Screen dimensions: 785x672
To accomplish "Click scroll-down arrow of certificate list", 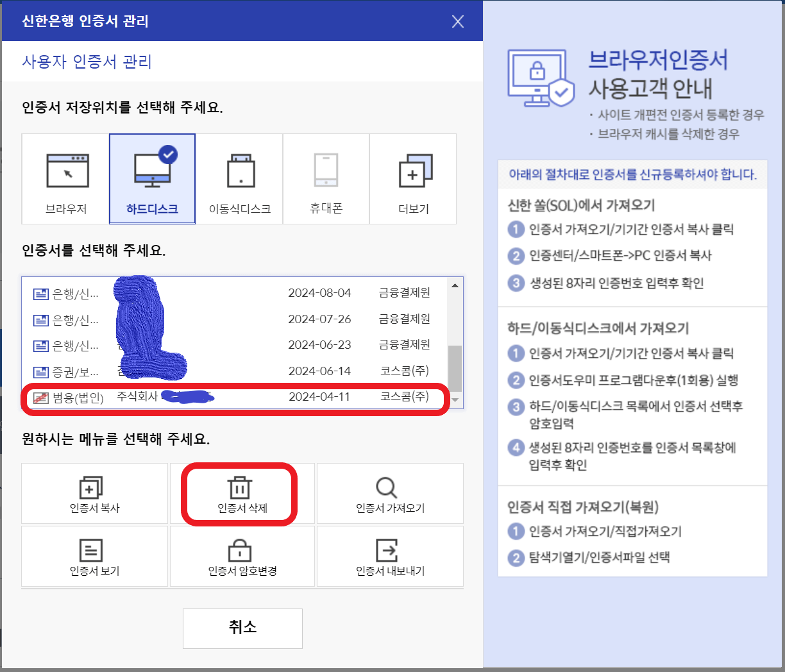I will (455, 400).
